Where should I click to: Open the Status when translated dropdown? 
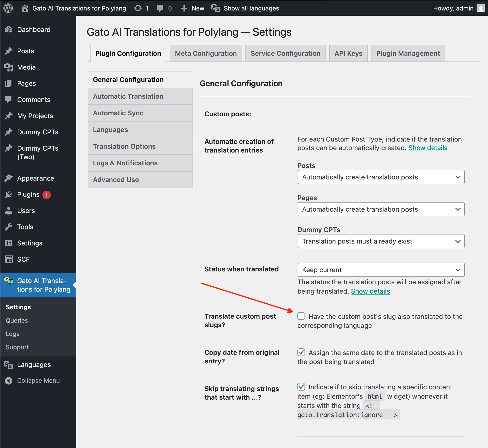point(381,270)
